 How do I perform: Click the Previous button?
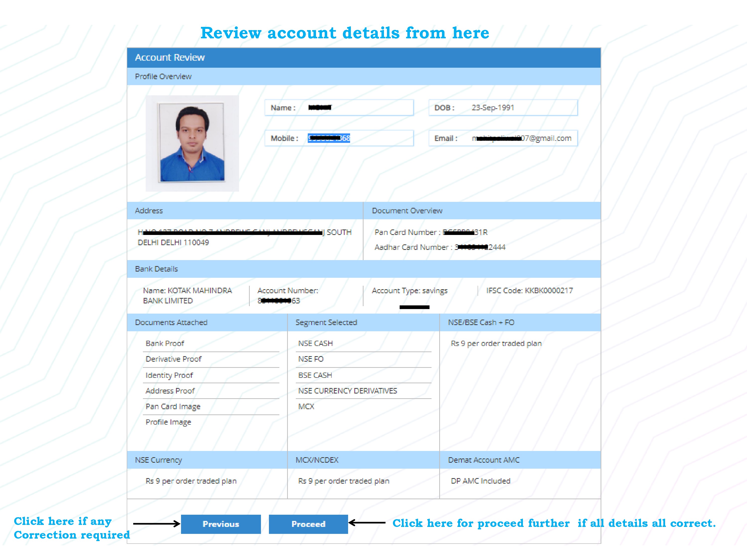[221, 524]
